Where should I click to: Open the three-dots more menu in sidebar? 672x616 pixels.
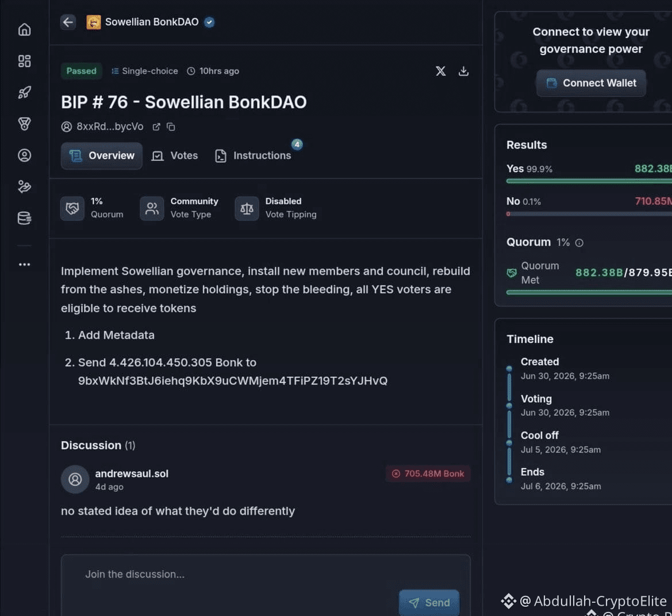(24, 265)
